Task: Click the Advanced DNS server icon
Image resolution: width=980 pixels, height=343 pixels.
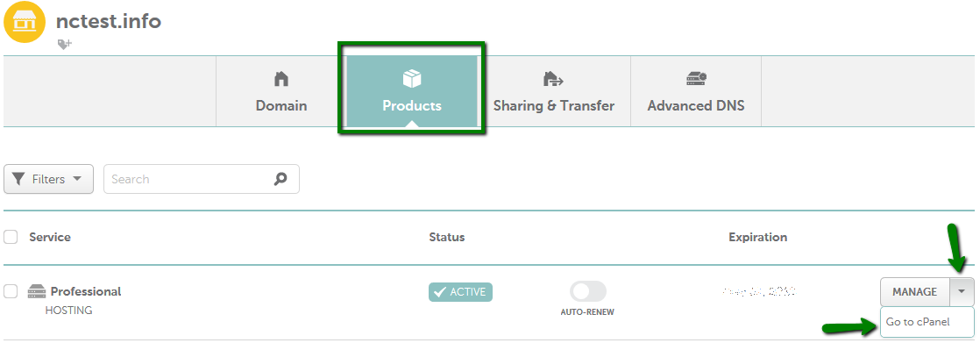Action: 696,79
